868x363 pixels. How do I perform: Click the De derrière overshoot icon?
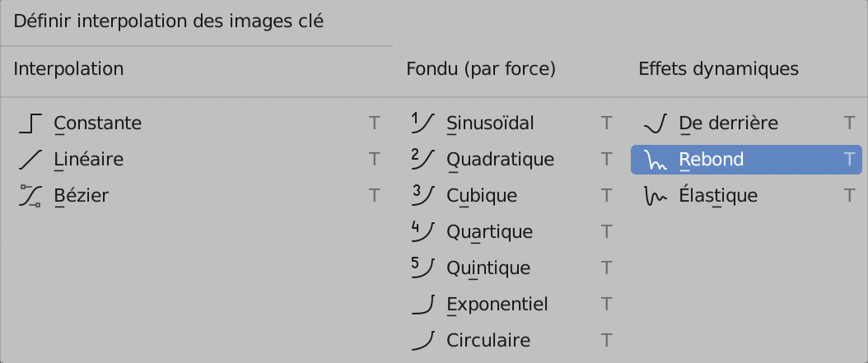pos(655,123)
